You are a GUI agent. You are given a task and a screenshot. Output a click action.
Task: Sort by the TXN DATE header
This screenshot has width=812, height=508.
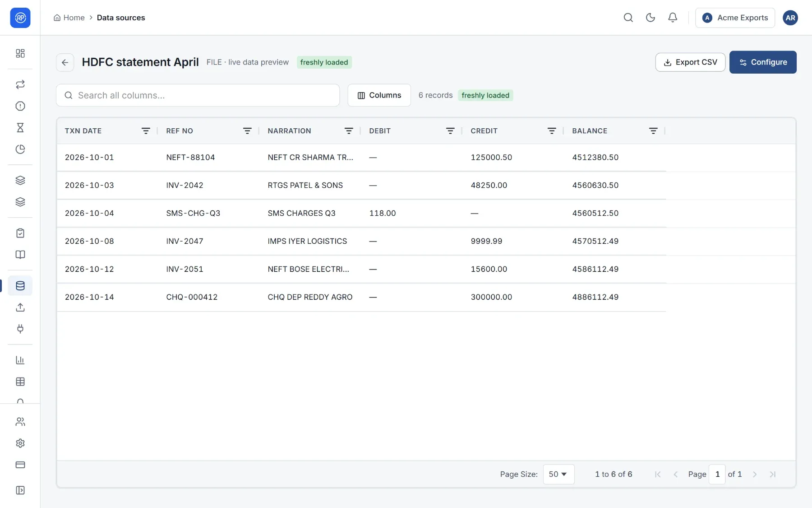click(83, 131)
